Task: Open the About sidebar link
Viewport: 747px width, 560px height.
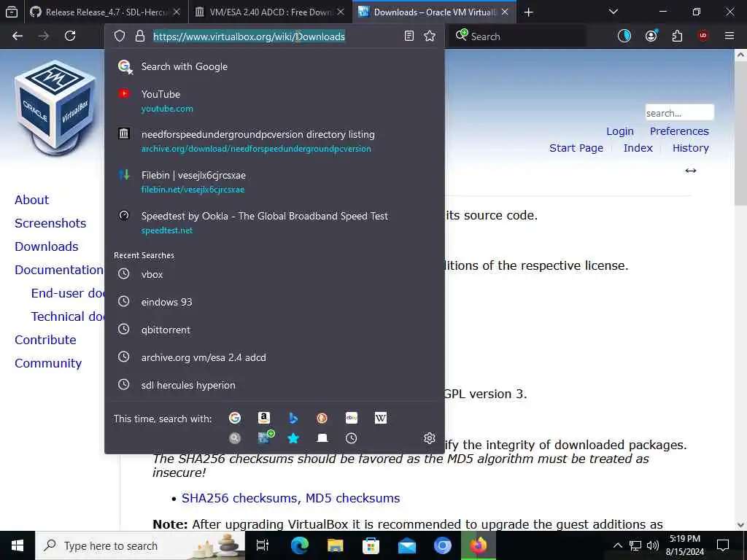Action: 31,200
